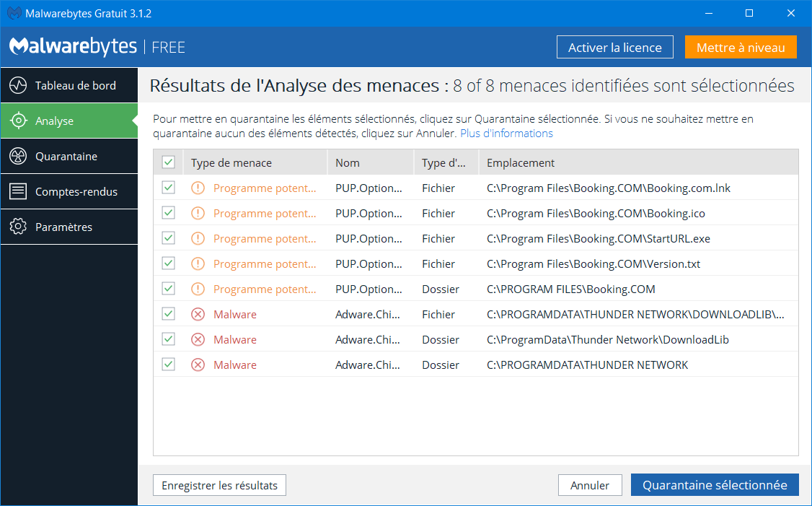Click the Quarantaine biohazard icon
812x506 pixels.
[18, 156]
